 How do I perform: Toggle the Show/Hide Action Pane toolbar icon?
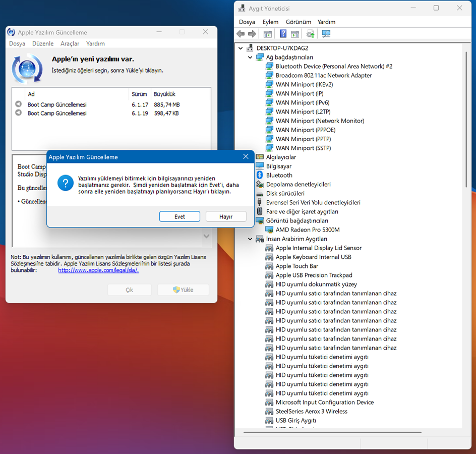[295, 34]
